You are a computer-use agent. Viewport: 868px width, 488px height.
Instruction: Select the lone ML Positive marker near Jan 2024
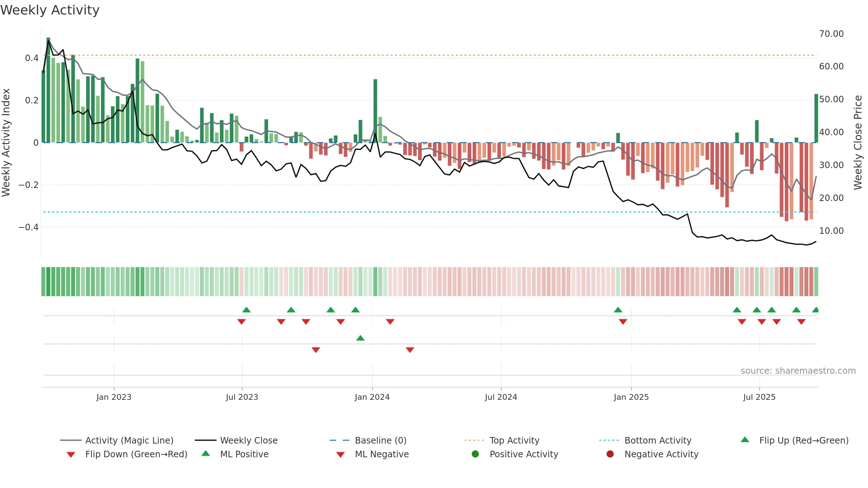click(x=360, y=338)
